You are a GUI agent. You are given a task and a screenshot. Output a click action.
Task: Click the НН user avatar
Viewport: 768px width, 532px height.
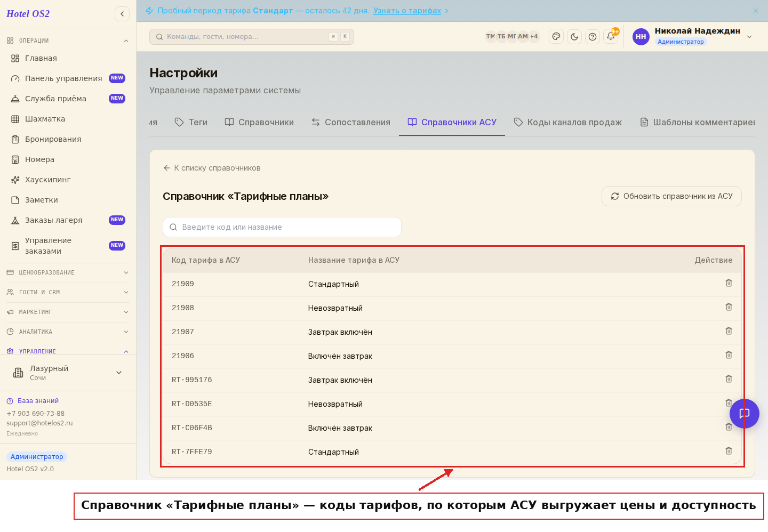pyautogui.click(x=641, y=37)
